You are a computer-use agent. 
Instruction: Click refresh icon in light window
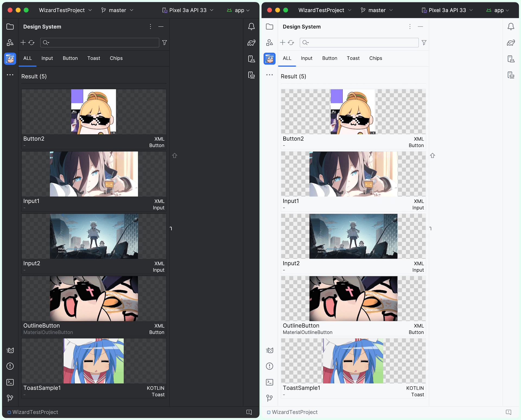291,43
